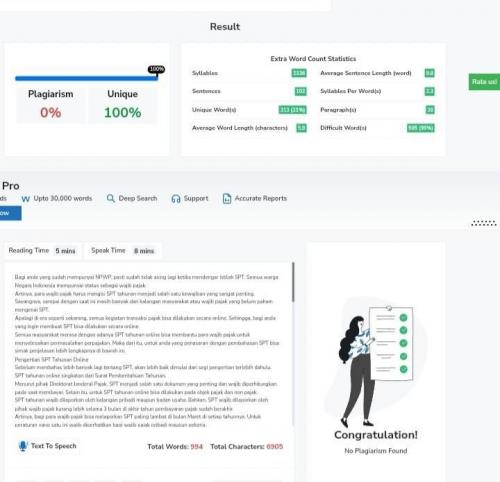
Task: Click the Plagiarism 0% result box
Action: coord(51,105)
